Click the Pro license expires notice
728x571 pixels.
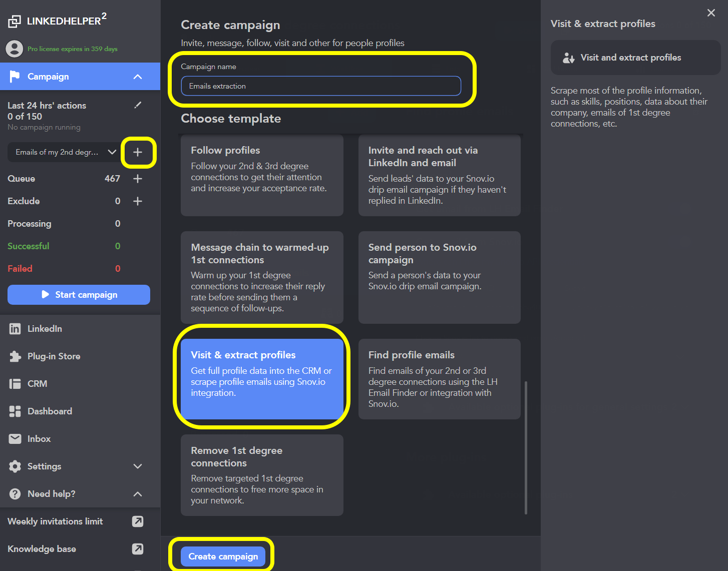pyautogui.click(x=73, y=49)
